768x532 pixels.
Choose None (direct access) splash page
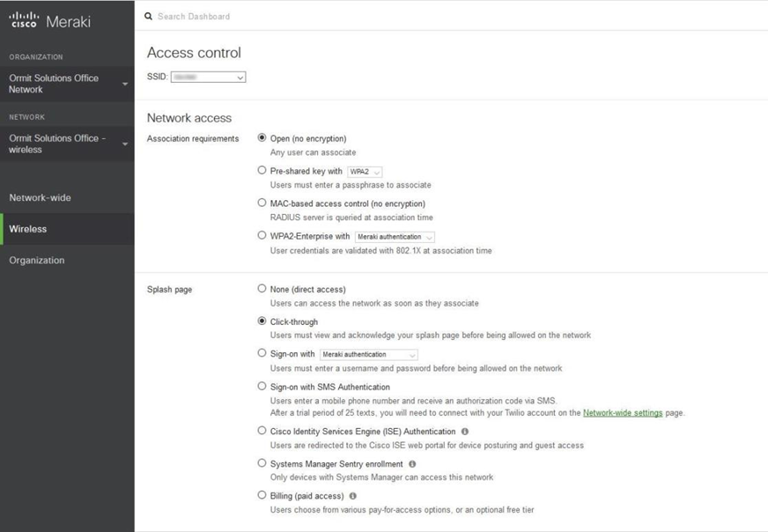tap(262, 289)
